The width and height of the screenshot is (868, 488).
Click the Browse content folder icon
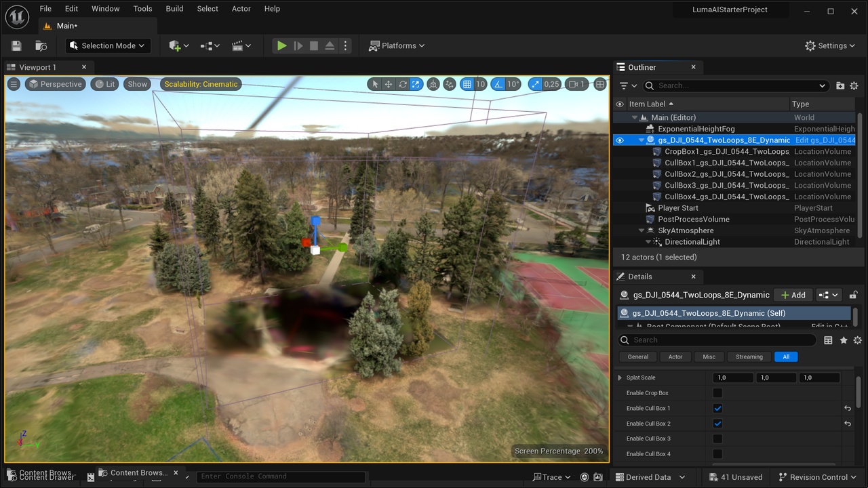[x=41, y=45]
